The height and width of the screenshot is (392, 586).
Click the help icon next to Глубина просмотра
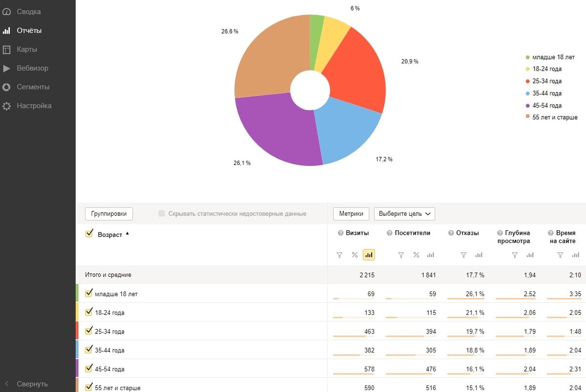pyautogui.click(x=500, y=233)
